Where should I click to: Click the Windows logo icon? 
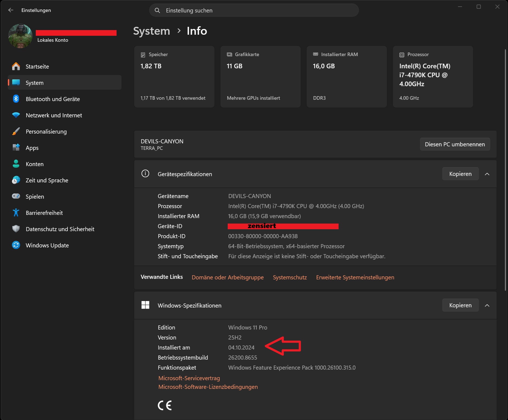coord(145,305)
